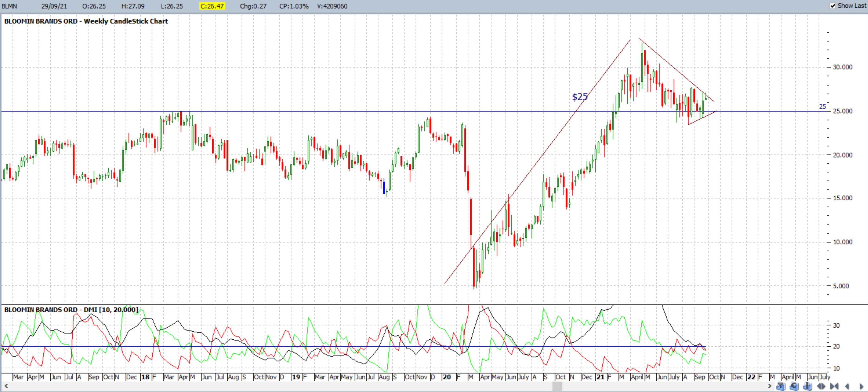This screenshot has width=868, height=392.
Task: Click the 25.000 price axis label
Action: tap(842, 111)
